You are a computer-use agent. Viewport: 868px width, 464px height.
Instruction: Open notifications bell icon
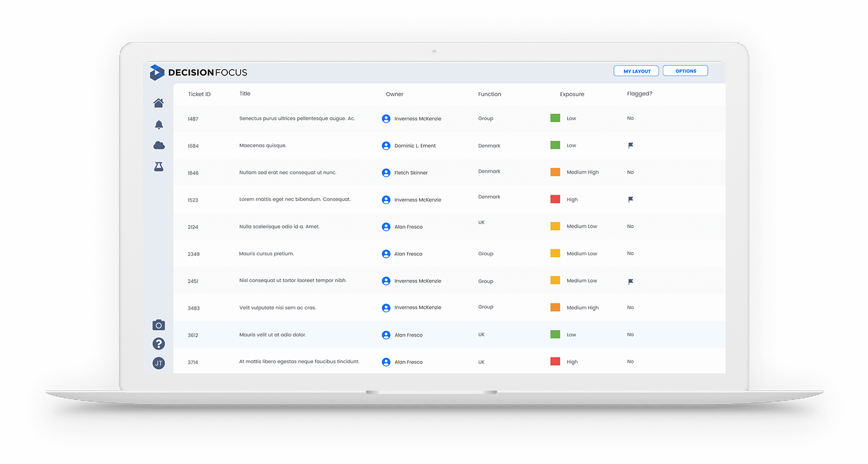[x=159, y=125]
